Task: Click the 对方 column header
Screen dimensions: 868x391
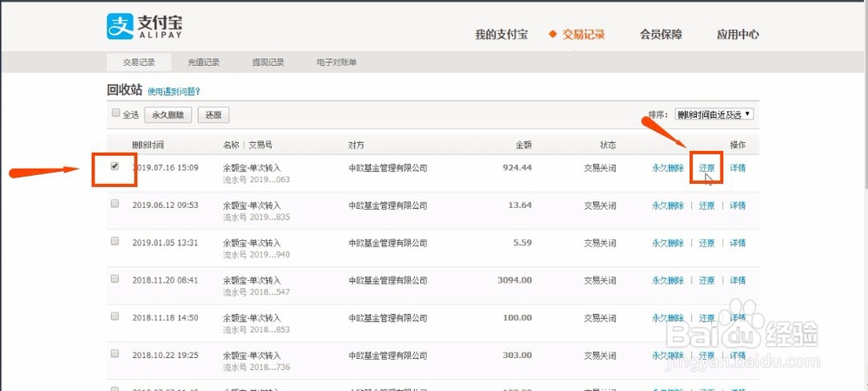Action: point(356,145)
